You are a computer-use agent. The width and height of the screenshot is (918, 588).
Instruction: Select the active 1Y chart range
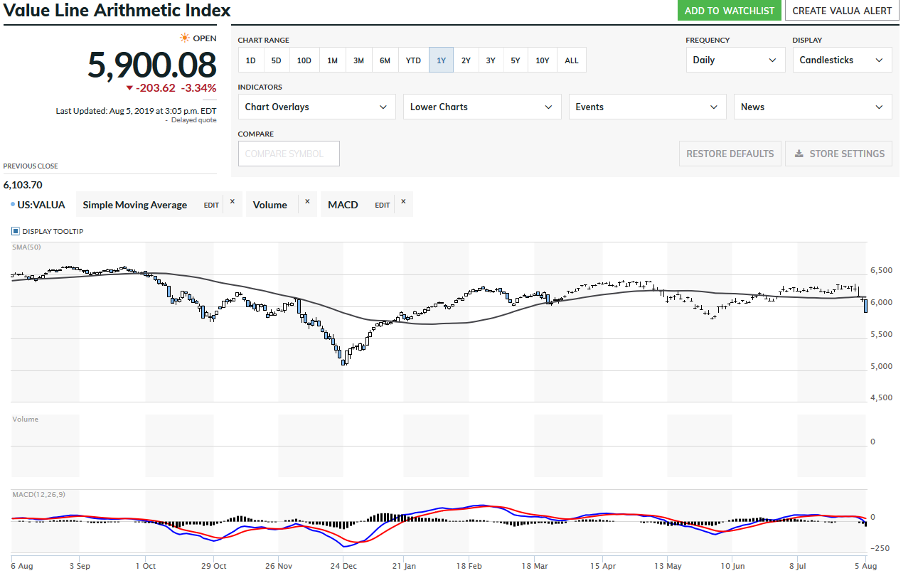[442, 60]
